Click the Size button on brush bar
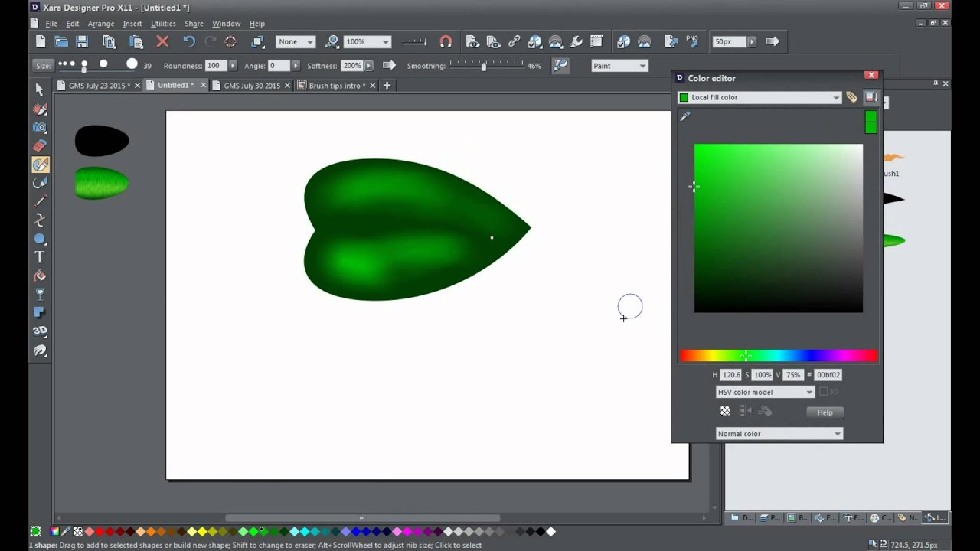The height and width of the screenshot is (551, 980). click(43, 66)
